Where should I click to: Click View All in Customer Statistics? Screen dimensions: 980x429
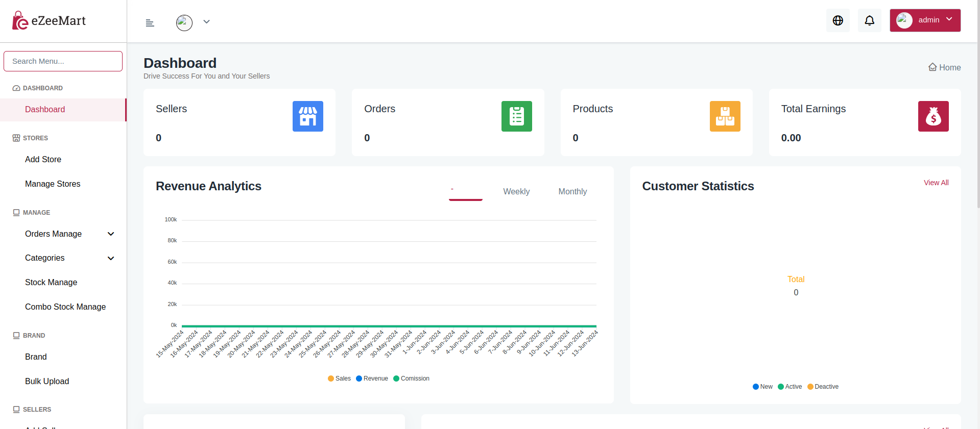[936, 183]
